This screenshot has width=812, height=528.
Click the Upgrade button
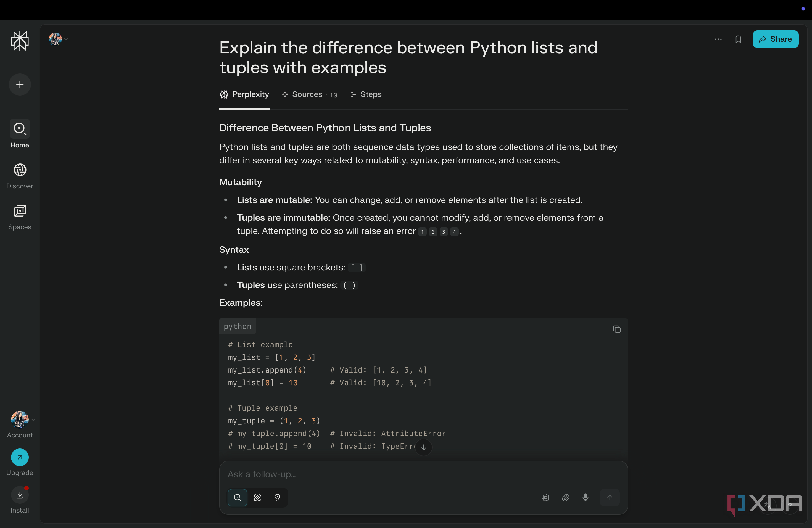tap(20, 462)
